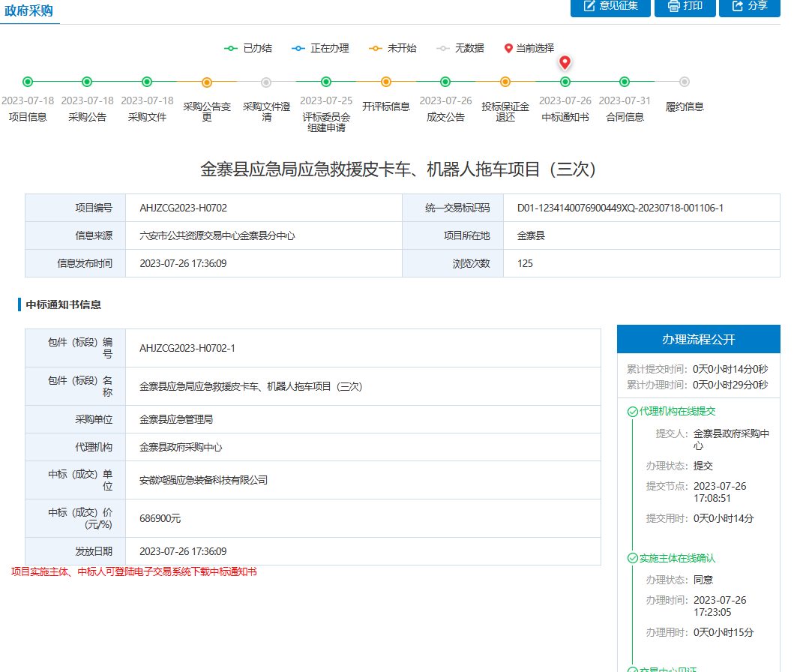Click the 办理状态 value 同意
Screen dimensions: 794x672
pyautogui.click(x=703, y=580)
